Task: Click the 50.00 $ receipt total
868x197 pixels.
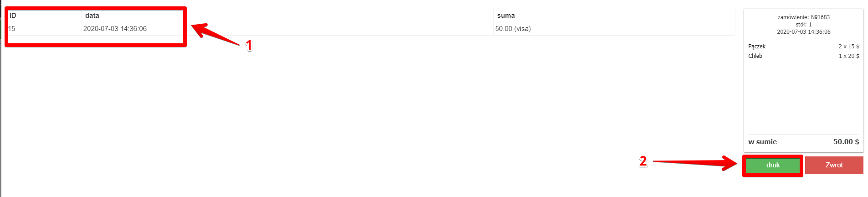Action: click(846, 142)
